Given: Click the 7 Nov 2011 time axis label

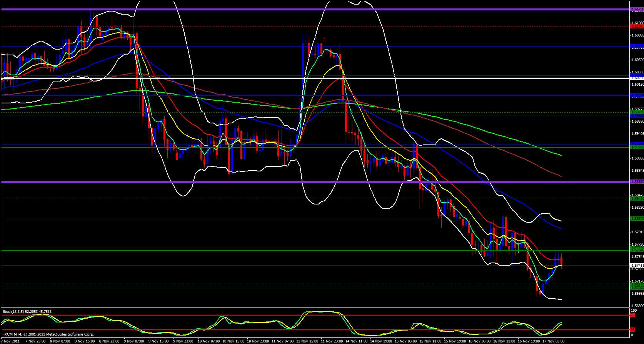Looking at the screenshot, I should 10,341.
